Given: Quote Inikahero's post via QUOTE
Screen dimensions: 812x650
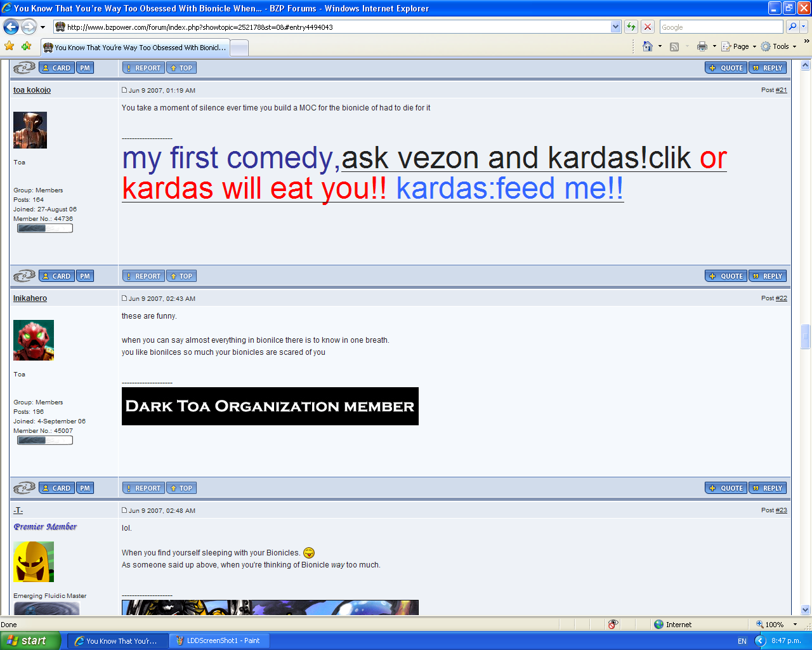Looking at the screenshot, I should (x=726, y=488).
